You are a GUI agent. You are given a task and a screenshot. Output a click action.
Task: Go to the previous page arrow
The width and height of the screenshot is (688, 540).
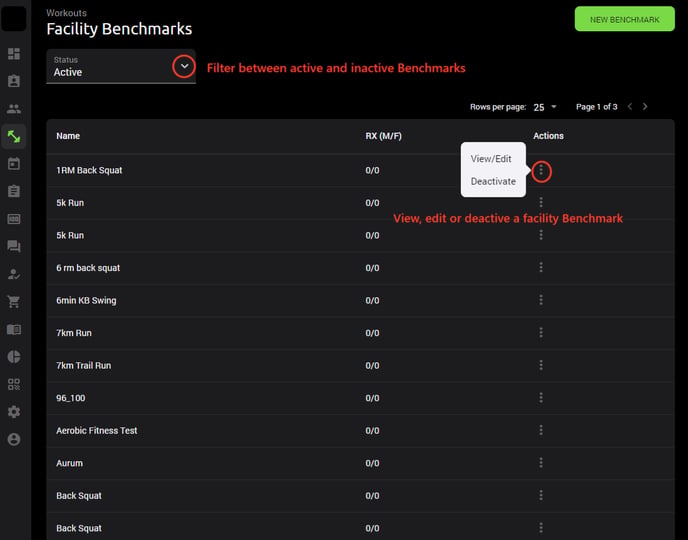pyautogui.click(x=630, y=107)
